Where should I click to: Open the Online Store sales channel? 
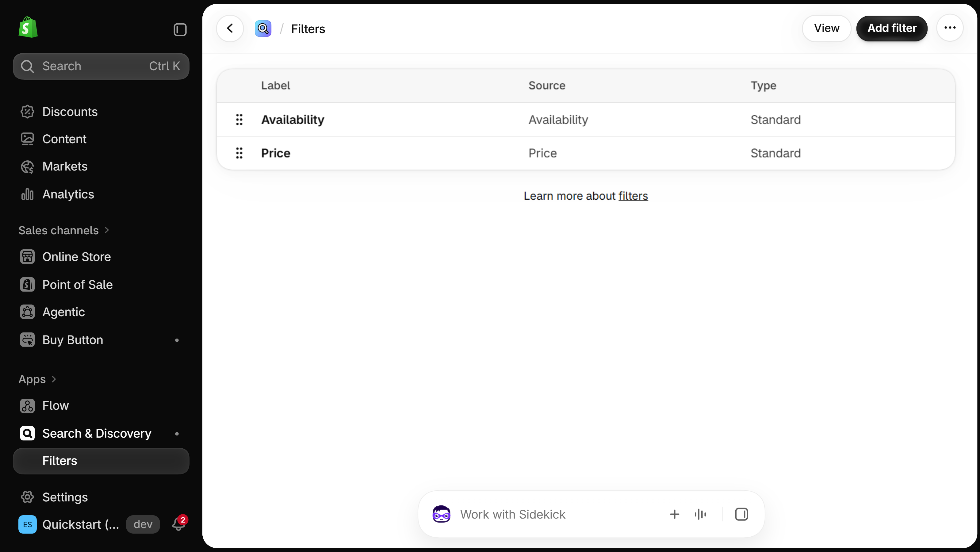click(101, 257)
